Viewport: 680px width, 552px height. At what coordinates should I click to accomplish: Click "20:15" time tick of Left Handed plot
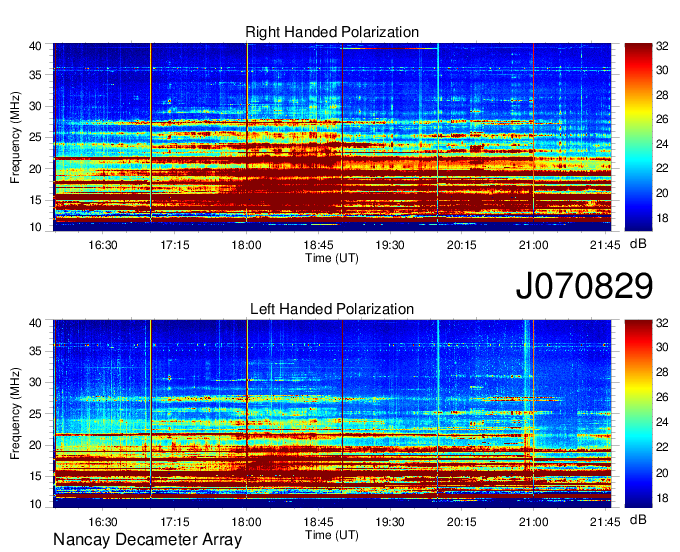461,522
